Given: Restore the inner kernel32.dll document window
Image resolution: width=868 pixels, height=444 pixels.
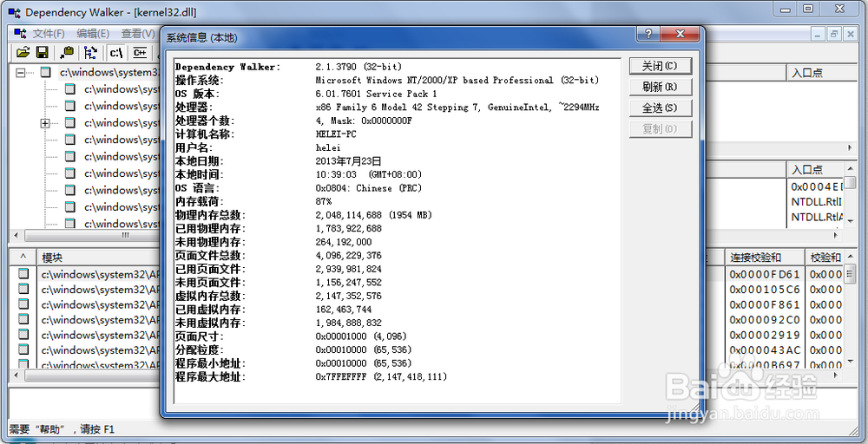Looking at the screenshot, I should [835, 34].
